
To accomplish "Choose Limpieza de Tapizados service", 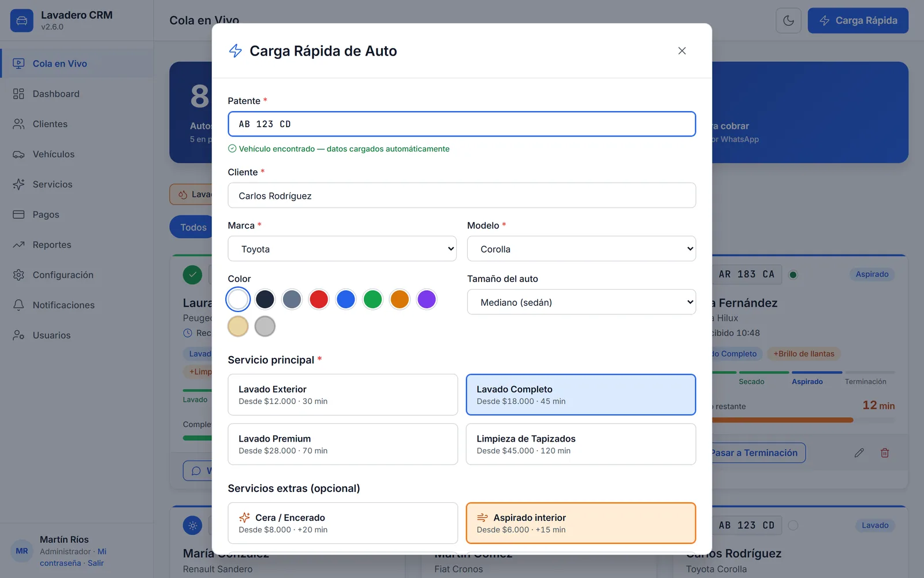I will point(581,444).
